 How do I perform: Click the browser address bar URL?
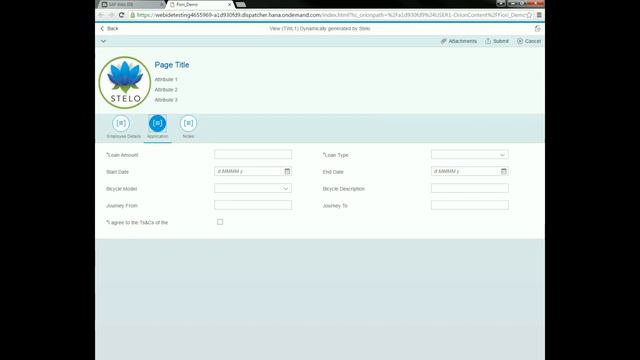331,15
